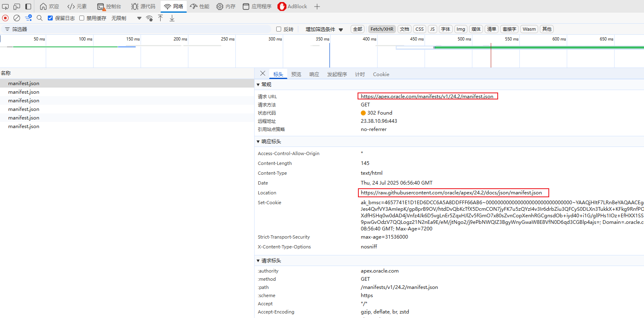Open the 欢迎 welcome tab

(49, 7)
